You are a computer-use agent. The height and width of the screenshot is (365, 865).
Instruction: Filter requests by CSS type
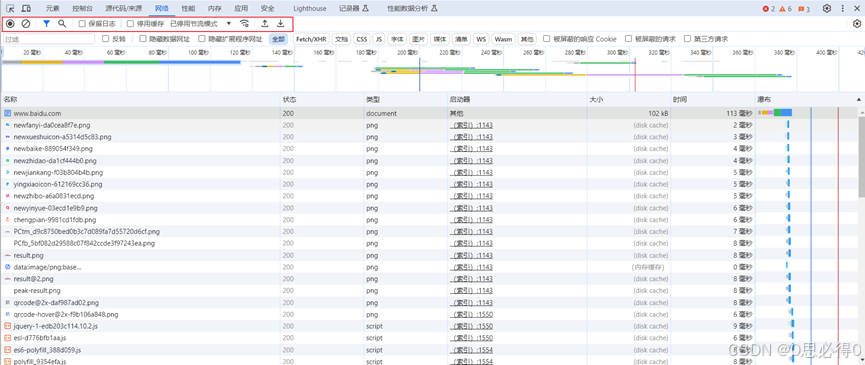click(x=361, y=39)
